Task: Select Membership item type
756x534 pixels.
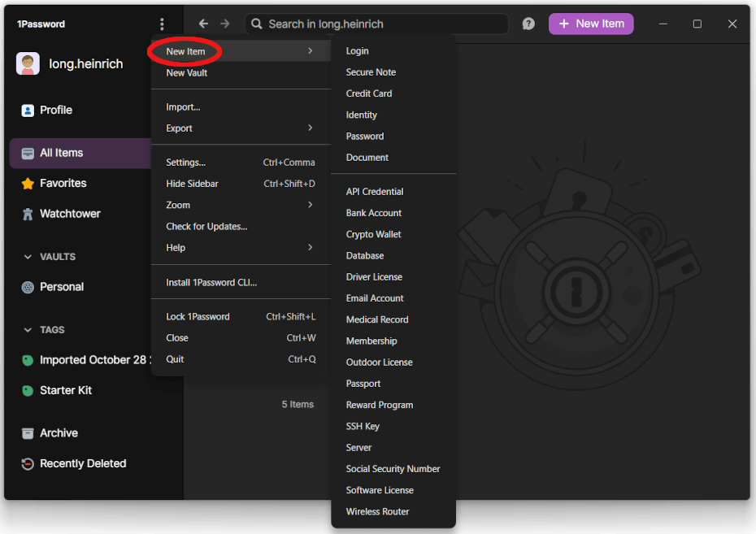Action: point(393,341)
